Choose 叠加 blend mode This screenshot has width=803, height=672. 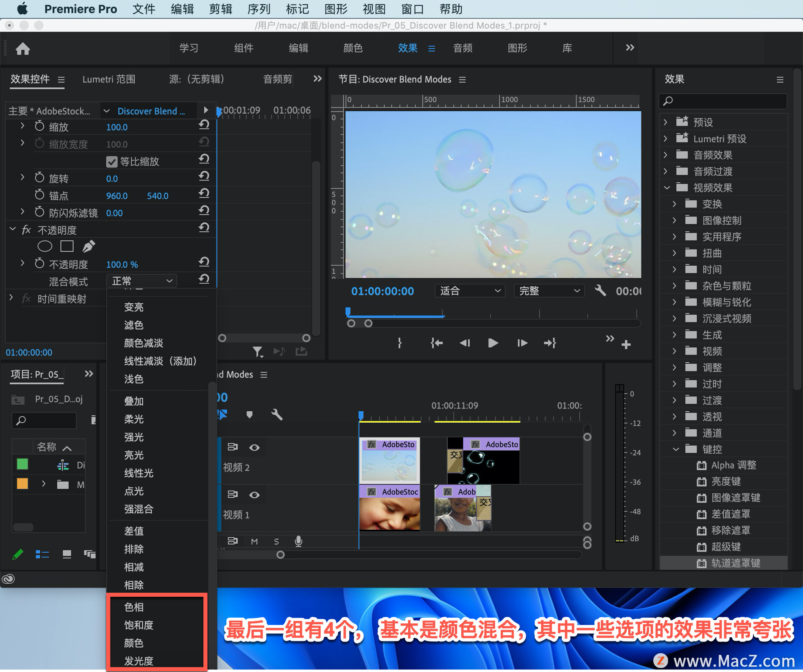134,401
